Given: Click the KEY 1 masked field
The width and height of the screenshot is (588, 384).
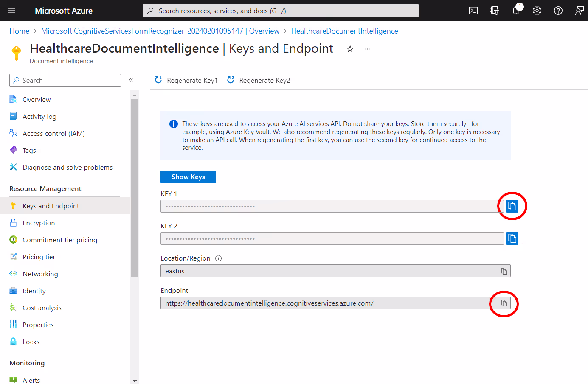Looking at the screenshot, I should (x=332, y=206).
